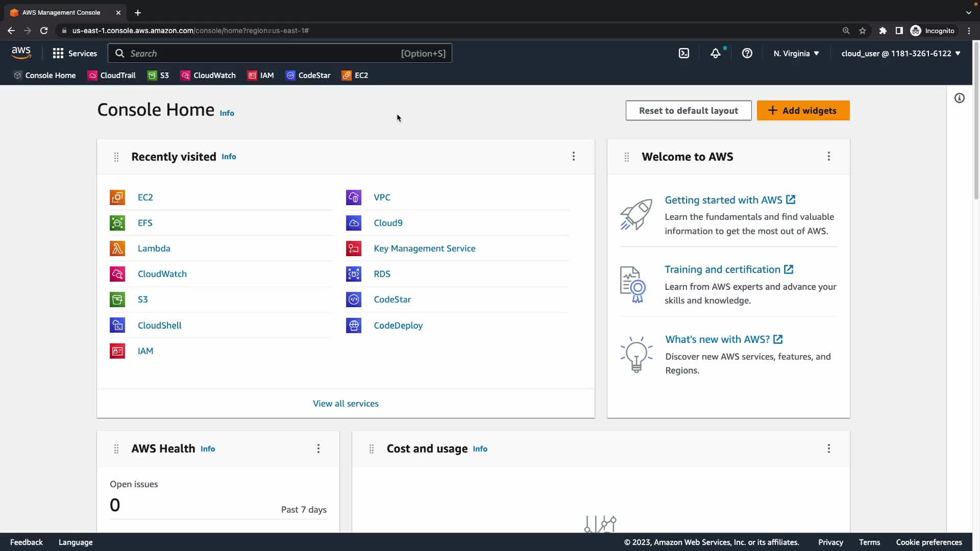Bookmark page with the star icon
The image size is (980, 551).
863,31
